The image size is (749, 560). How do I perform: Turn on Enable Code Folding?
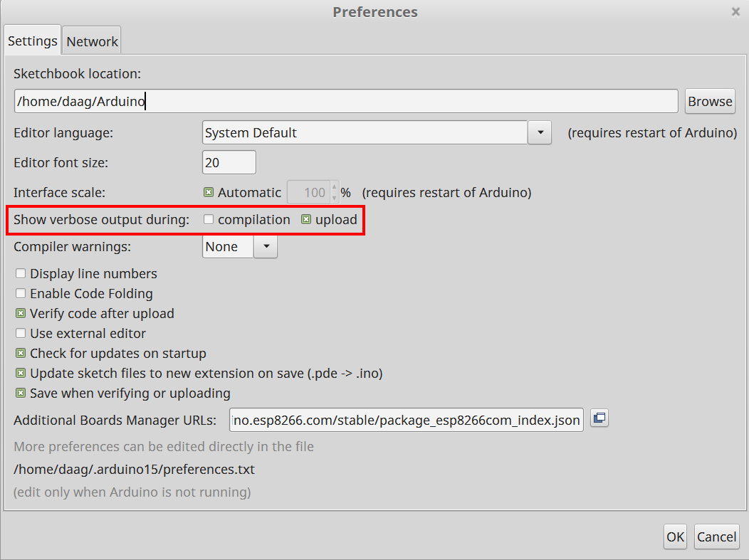[21, 294]
